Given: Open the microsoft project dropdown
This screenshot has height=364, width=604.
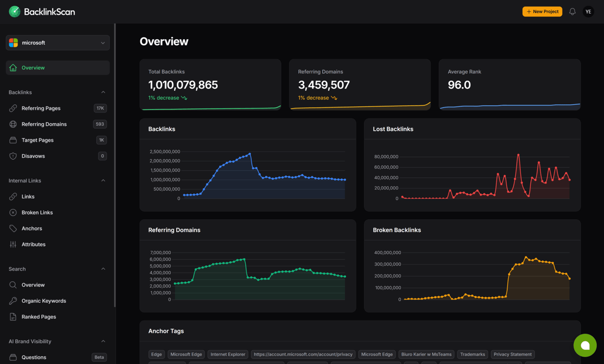Looking at the screenshot, I should click(57, 43).
